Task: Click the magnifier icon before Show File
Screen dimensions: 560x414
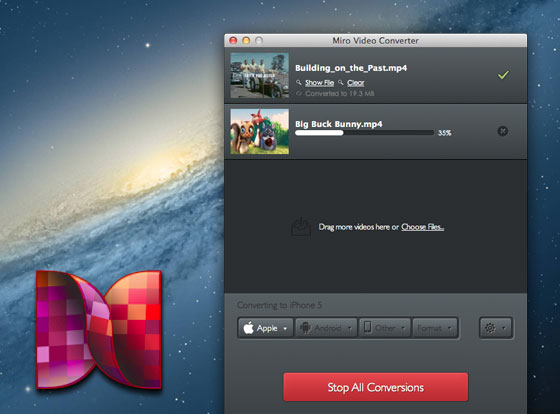Action: click(x=299, y=83)
